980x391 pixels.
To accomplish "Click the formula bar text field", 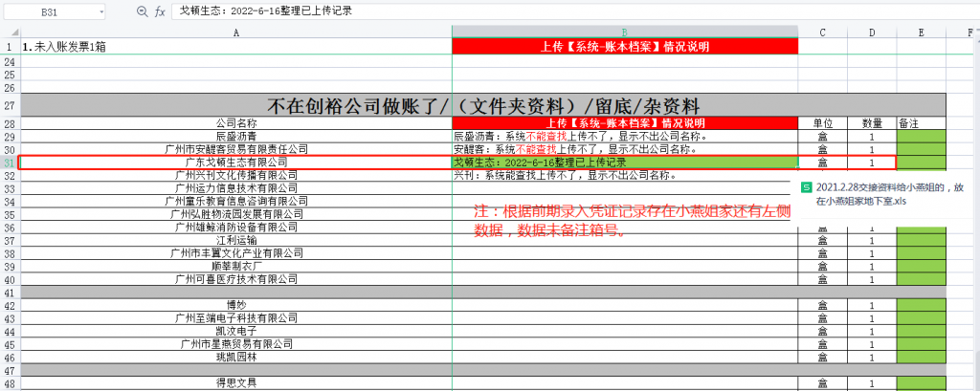I will (x=574, y=11).
